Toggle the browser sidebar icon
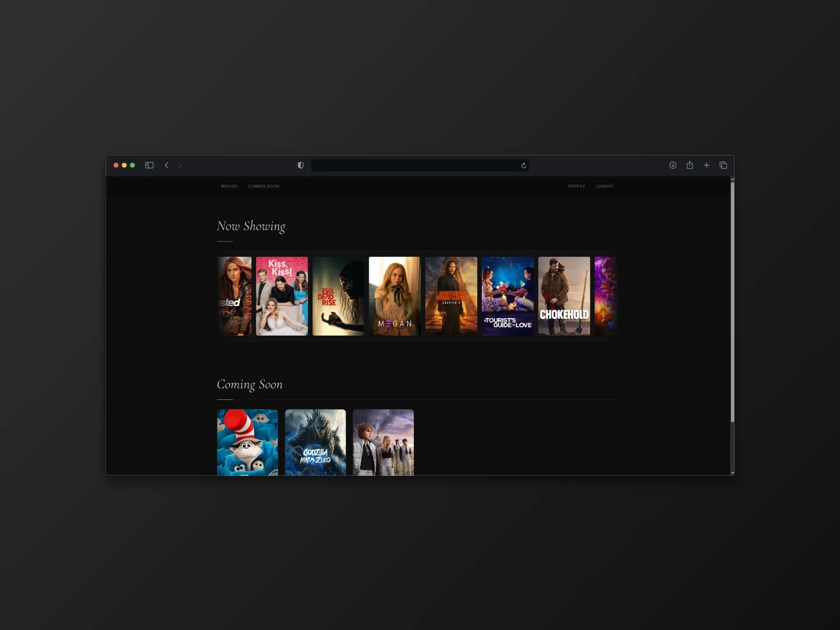This screenshot has height=630, width=840. [x=149, y=165]
